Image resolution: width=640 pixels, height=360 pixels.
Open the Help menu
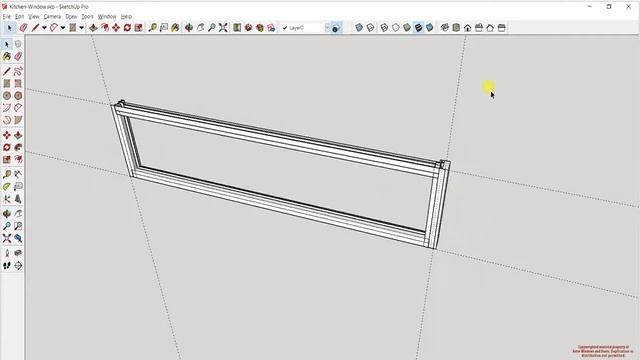[x=126, y=16]
